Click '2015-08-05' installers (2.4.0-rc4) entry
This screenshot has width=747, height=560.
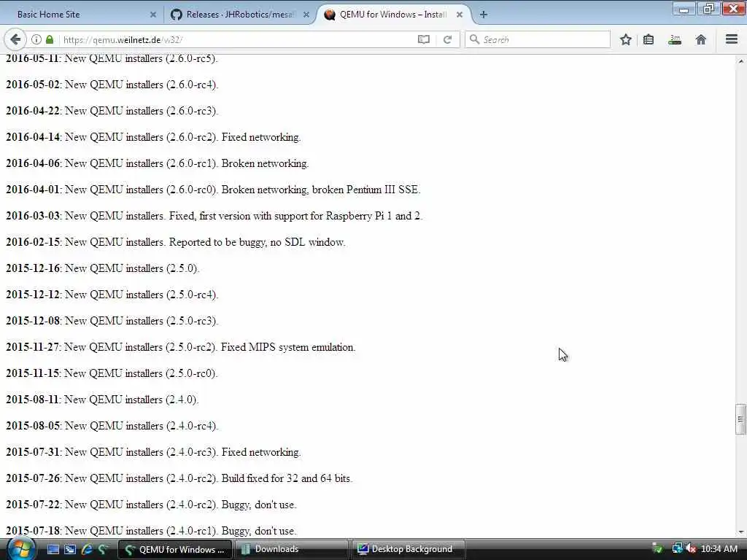click(112, 426)
